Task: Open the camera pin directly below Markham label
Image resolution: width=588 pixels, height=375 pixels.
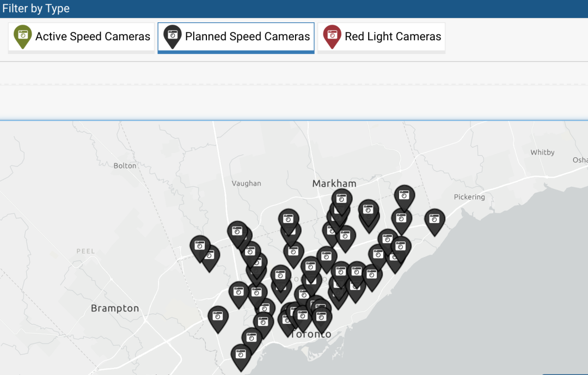Action: 341,202
